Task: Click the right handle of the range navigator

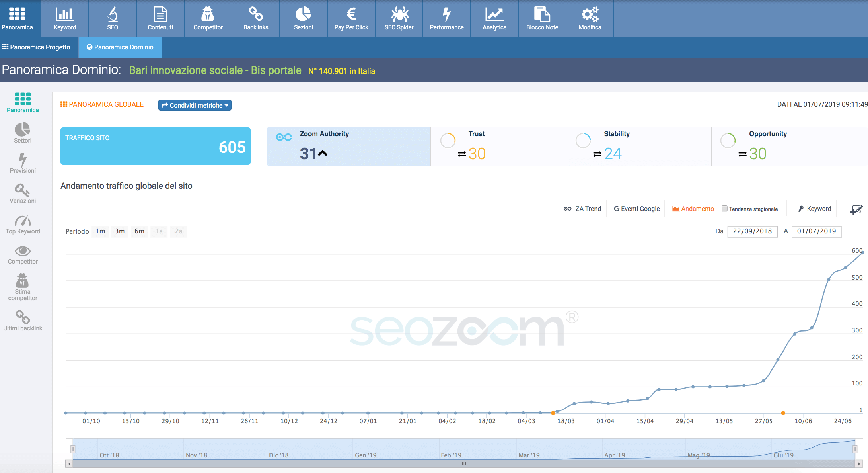Action: coord(855,449)
